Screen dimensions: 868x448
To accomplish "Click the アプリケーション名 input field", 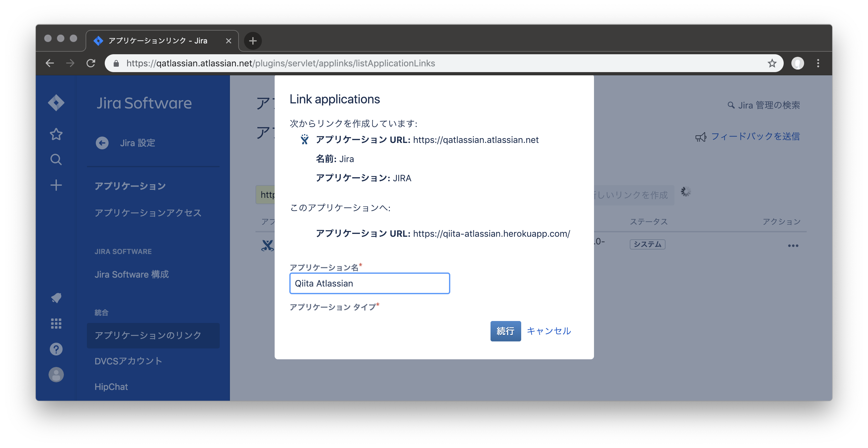I will pos(369,283).
